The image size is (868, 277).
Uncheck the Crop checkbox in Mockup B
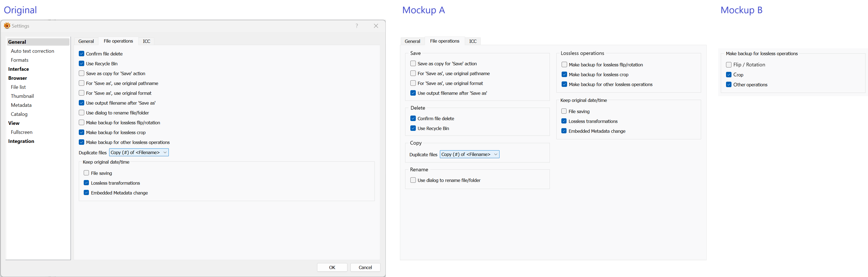coord(728,75)
